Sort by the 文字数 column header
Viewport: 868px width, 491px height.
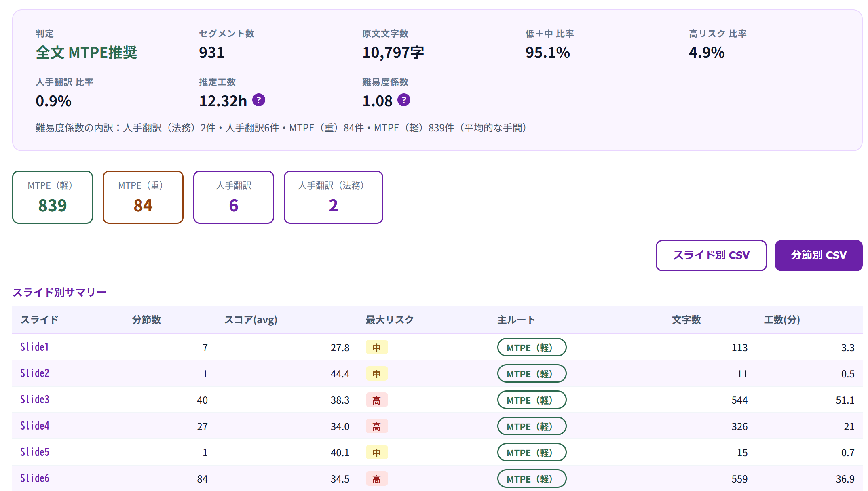(x=686, y=320)
